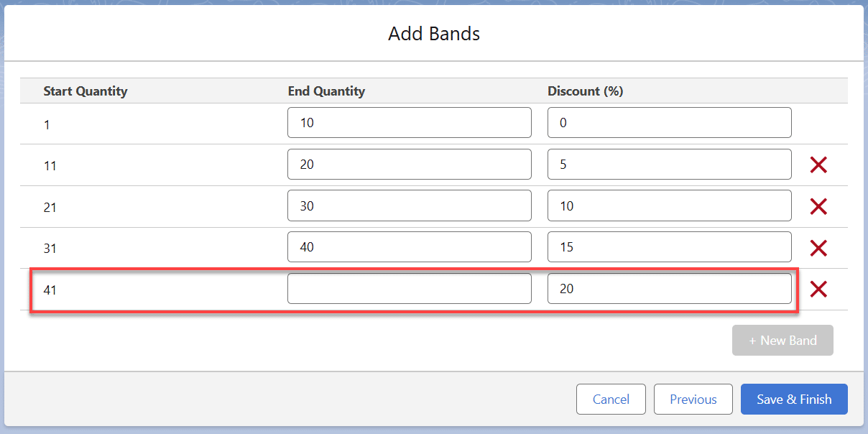The height and width of the screenshot is (434, 868).
Task: Click the Discount field showing 15
Action: [669, 247]
